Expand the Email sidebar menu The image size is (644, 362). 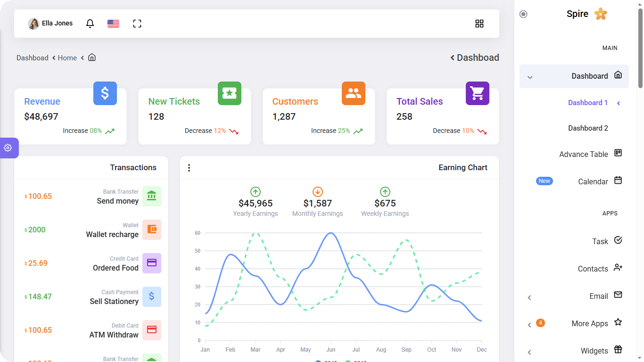(x=574, y=296)
